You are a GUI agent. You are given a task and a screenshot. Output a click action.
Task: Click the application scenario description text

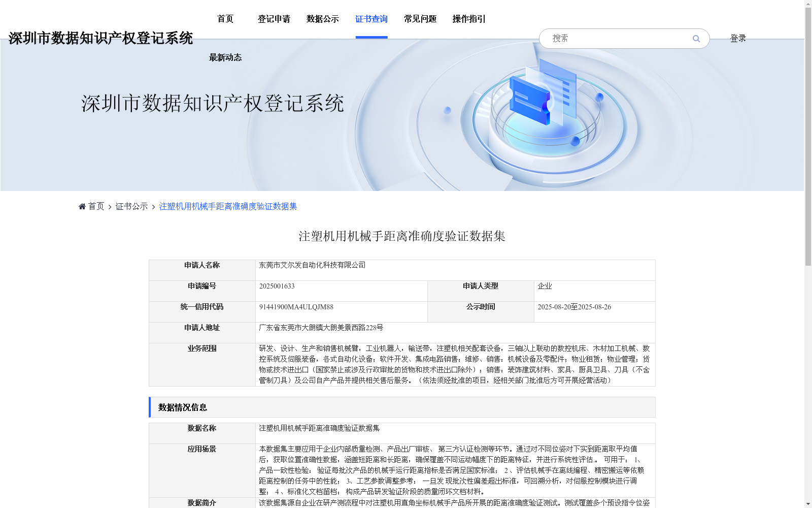point(452,470)
